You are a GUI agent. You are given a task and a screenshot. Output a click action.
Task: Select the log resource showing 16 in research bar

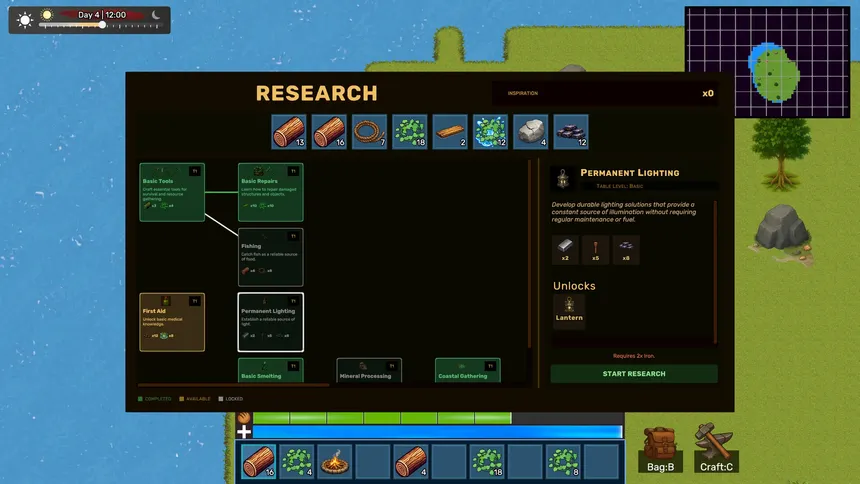pos(329,132)
